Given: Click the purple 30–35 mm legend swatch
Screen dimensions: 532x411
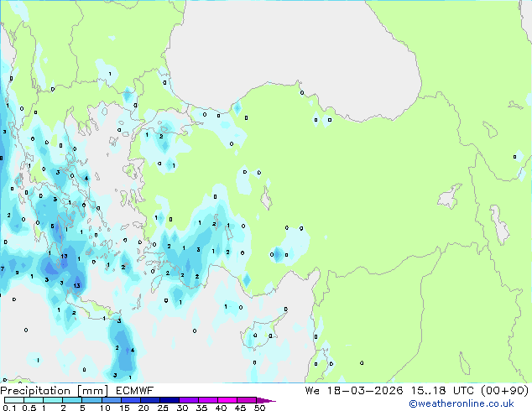Looking at the screenshot, I should tap(189, 400).
